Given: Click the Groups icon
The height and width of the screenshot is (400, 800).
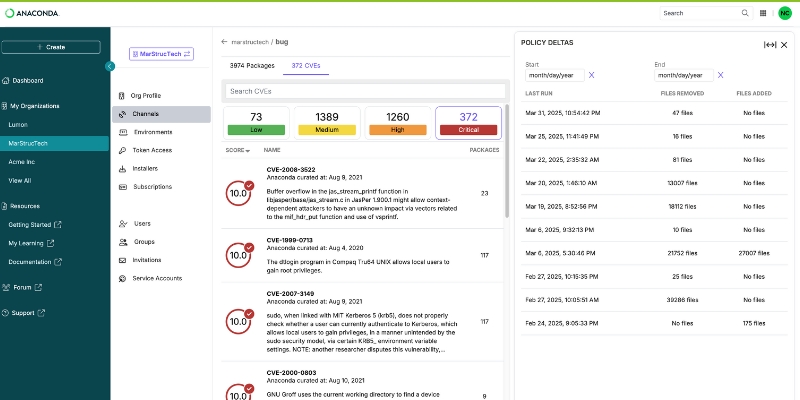Looking at the screenshot, I should pyautogui.click(x=123, y=242).
